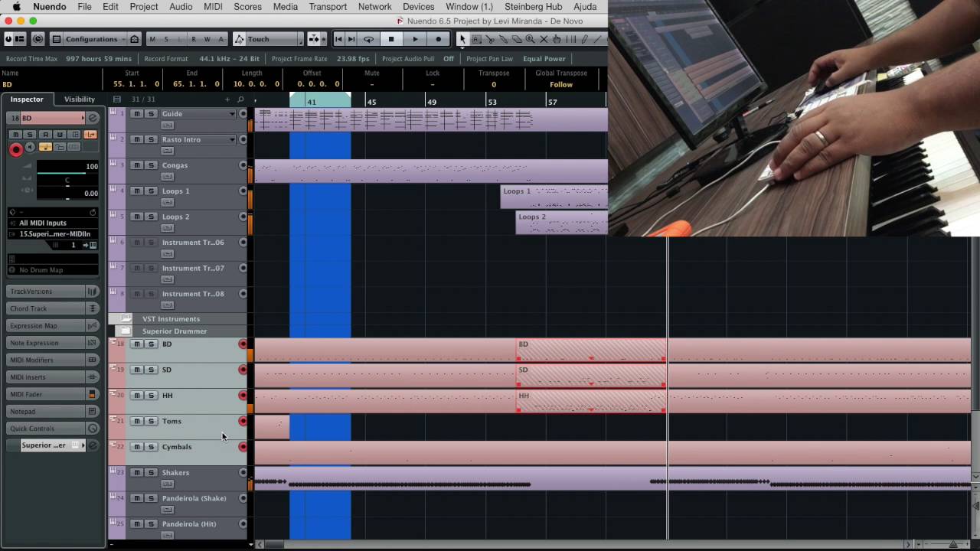This screenshot has height=551, width=980.
Task: Go to previous marker in transport
Action: (338, 39)
